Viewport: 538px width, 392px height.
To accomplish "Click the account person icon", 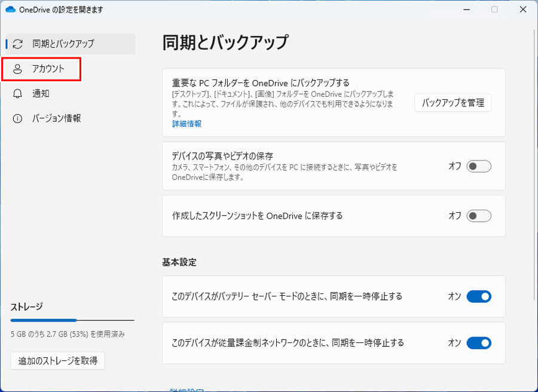I will pos(17,69).
